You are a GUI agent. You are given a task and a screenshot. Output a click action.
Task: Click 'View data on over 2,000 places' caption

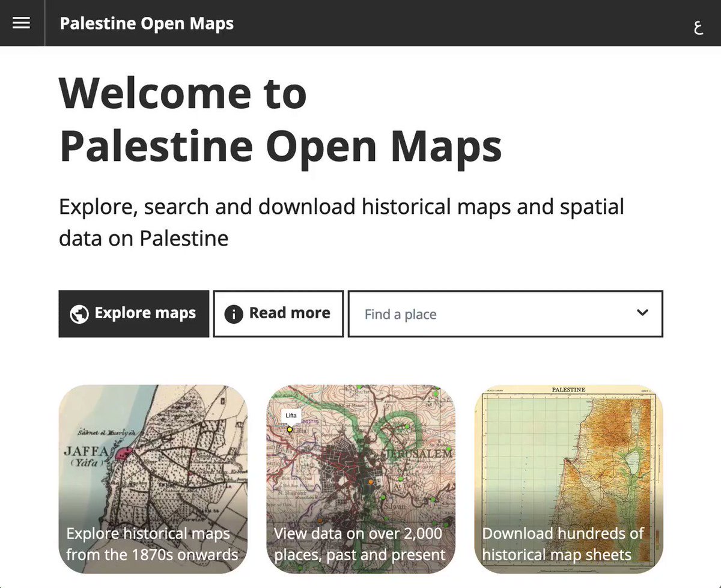point(360,544)
